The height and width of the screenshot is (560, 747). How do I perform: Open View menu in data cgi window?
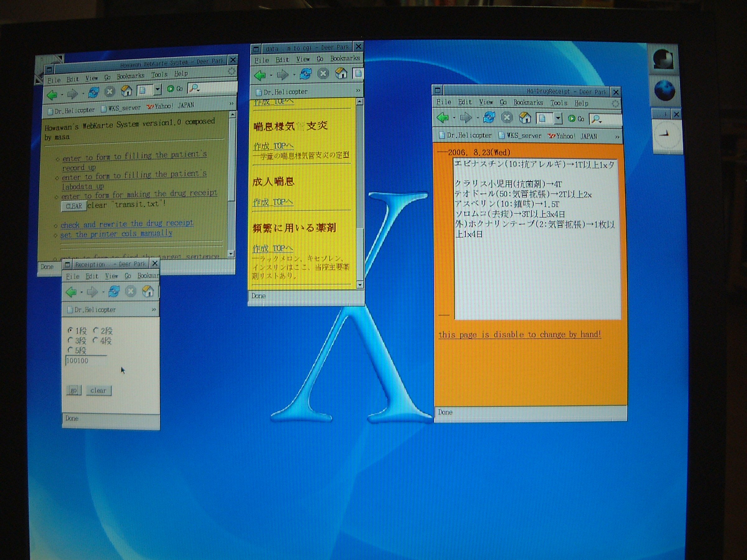point(303,59)
